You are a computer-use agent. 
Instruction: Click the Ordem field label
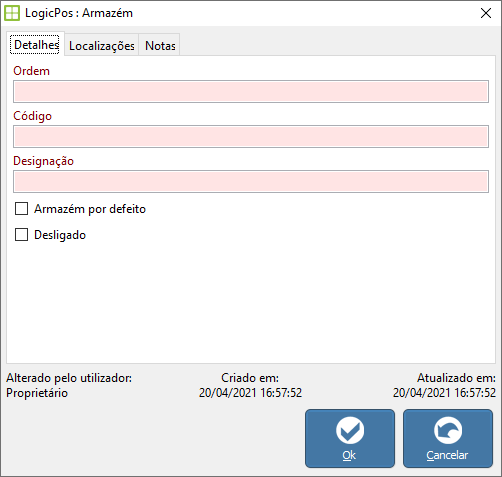click(x=31, y=71)
